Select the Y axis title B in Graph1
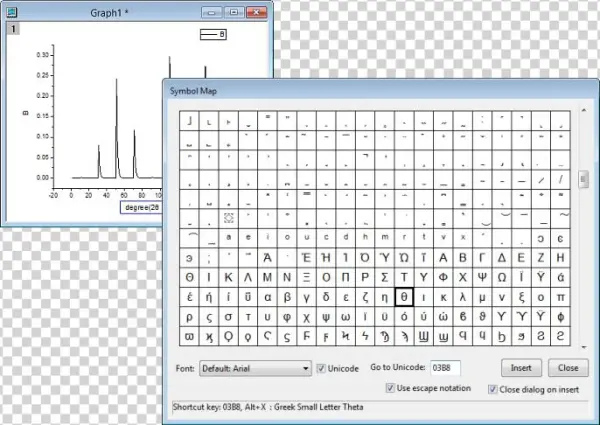 coord(26,113)
